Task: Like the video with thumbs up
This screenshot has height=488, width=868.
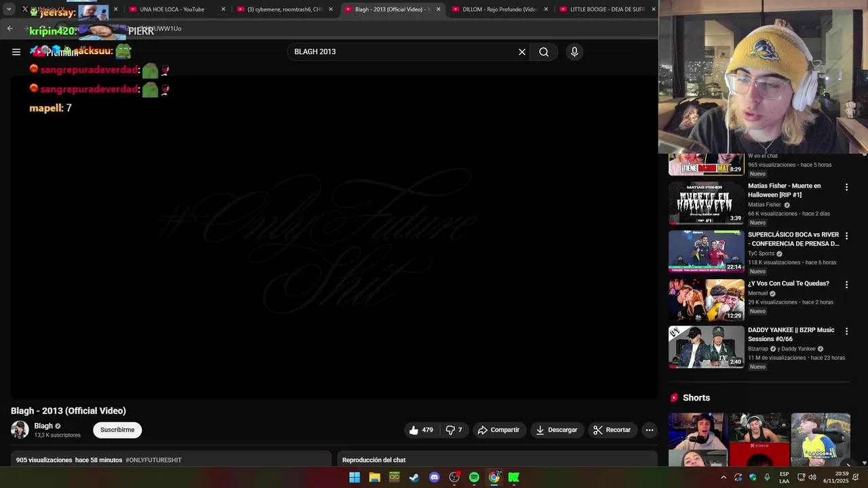Action: tap(420, 430)
